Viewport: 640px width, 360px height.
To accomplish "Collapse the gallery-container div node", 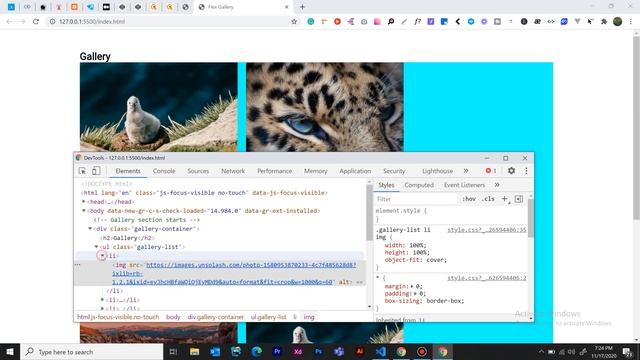I will (90, 229).
